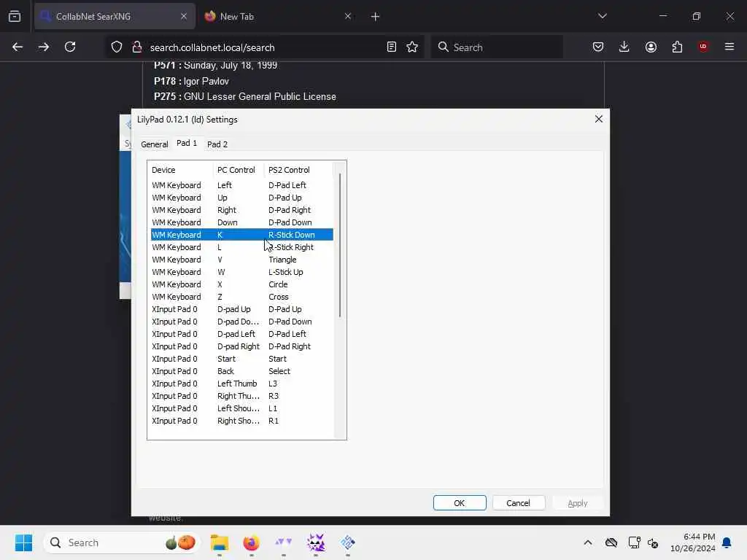Bookmark this page with star icon
The height and width of the screenshot is (560, 747).
412,47
